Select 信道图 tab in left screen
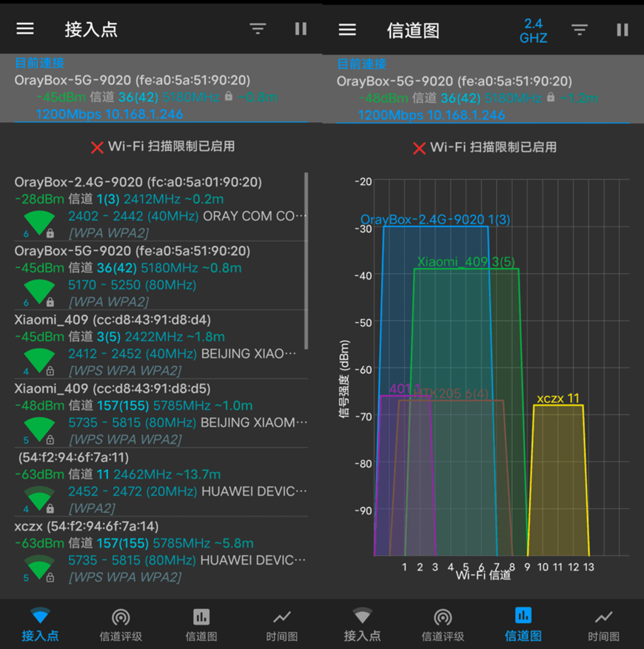Image resolution: width=644 pixels, height=649 pixels. pyautogui.click(x=201, y=624)
